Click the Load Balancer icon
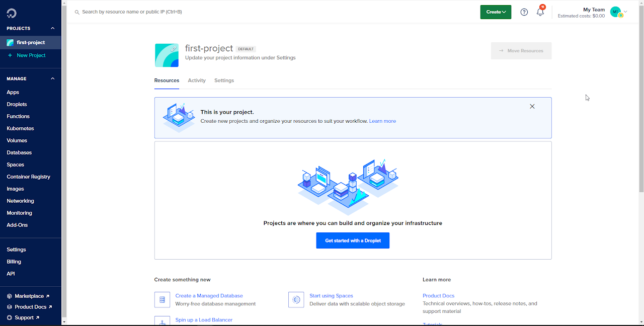Viewport: 644px width, 326px height. 162,321
